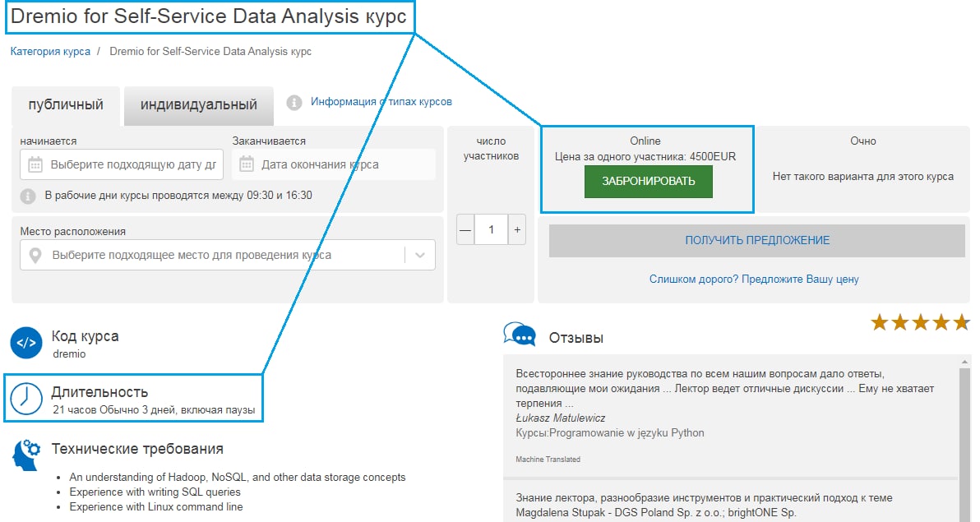Open Информация о типах курсов link
The image size is (980, 522).
[381, 102]
